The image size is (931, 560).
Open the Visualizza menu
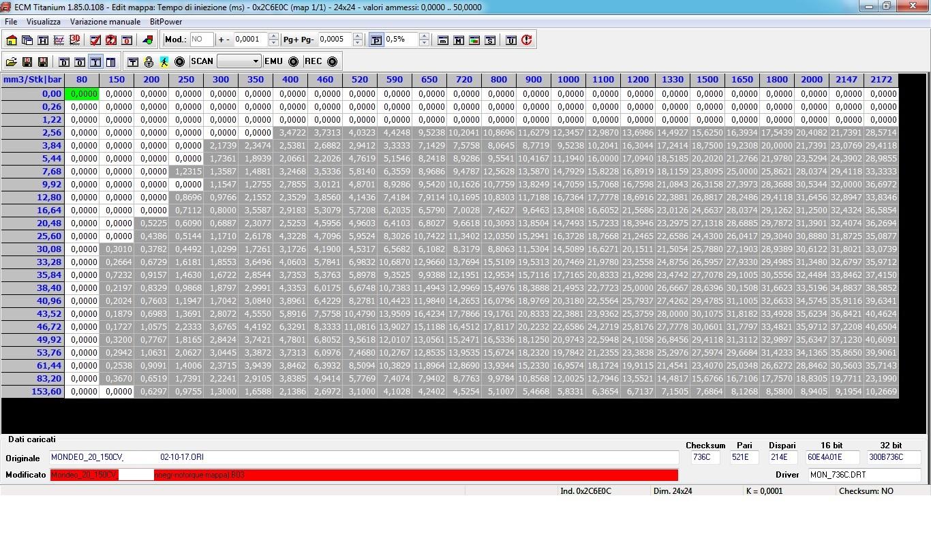pyautogui.click(x=44, y=22)
